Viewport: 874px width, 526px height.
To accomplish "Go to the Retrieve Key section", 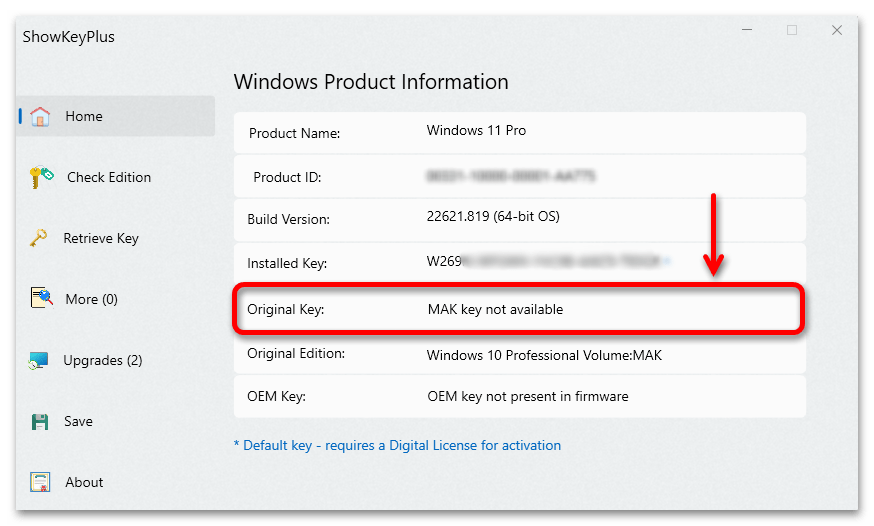I will coord(101,238).
